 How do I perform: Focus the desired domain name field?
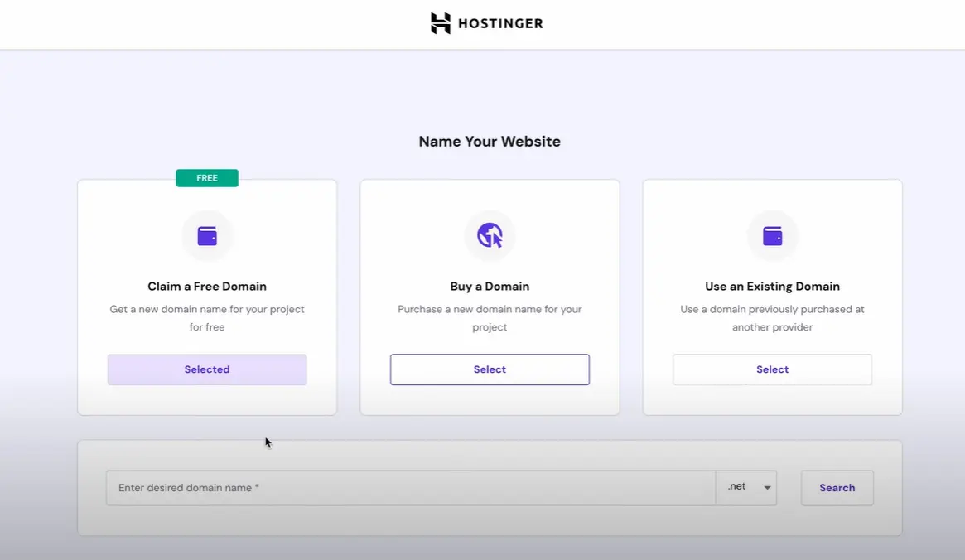(411, 488)
